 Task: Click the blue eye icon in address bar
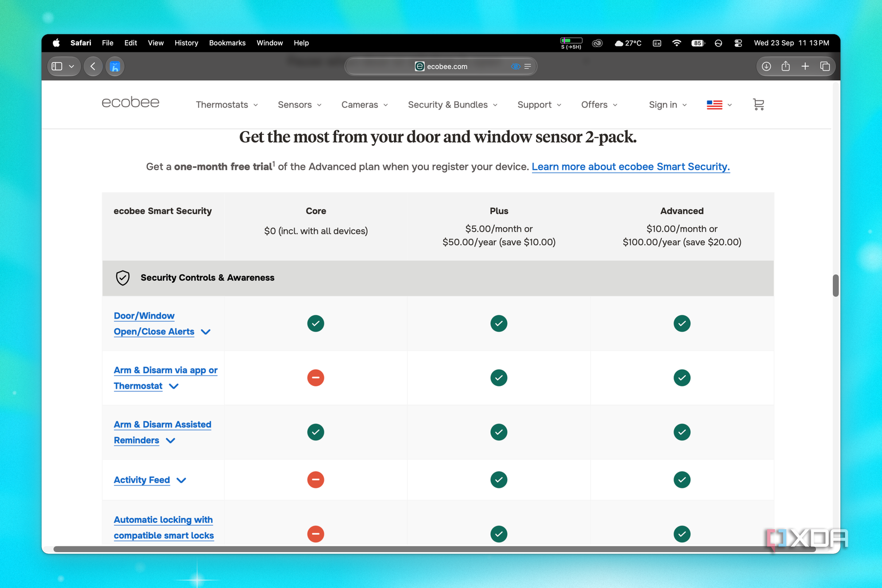pos(515,66)
